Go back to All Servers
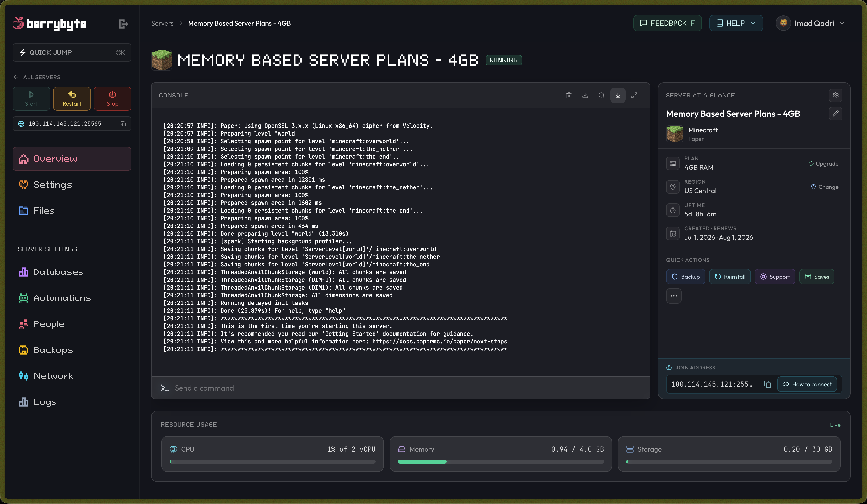The image size is (867, 504). [37, 77]
